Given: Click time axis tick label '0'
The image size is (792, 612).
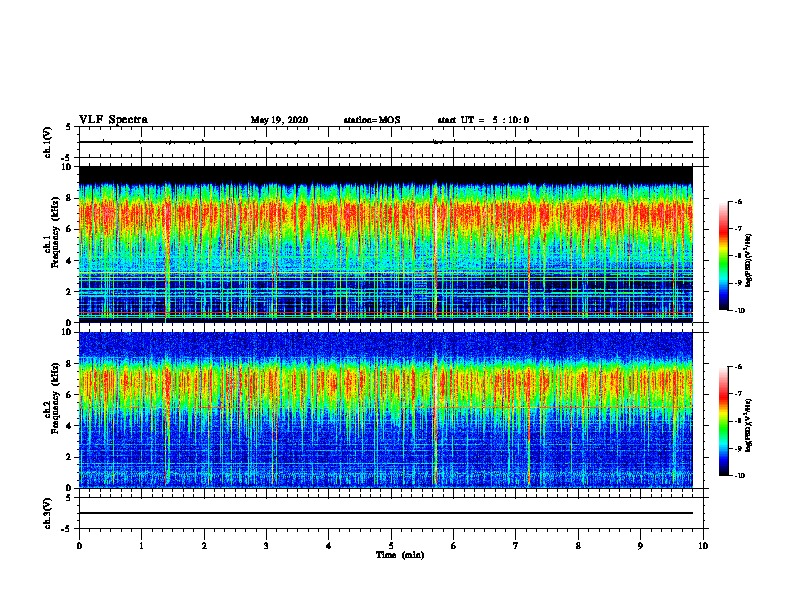Looking at the screenshot, I should pos(79,546).
